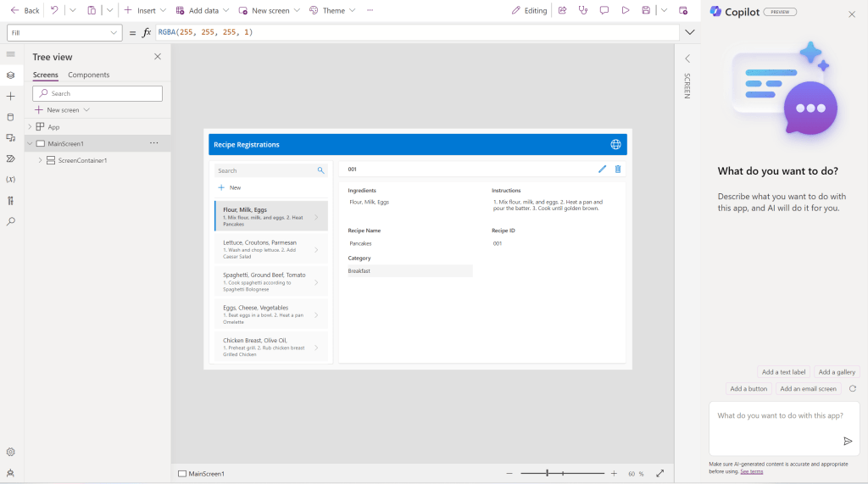Click the Preview play icon
The image size is (868, 484).
pos(625,10)
